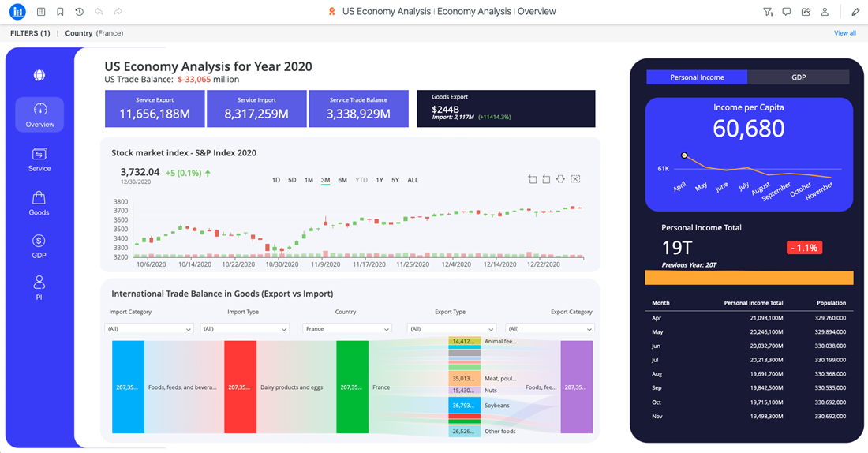Click the Goods Export $244B card

[x=506, y=108]
